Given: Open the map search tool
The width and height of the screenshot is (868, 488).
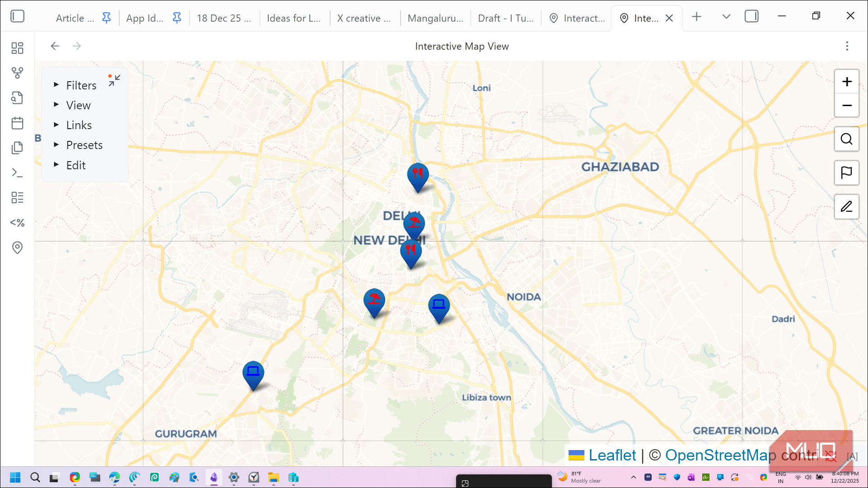Looking at the screenshot, I should 847,139.
